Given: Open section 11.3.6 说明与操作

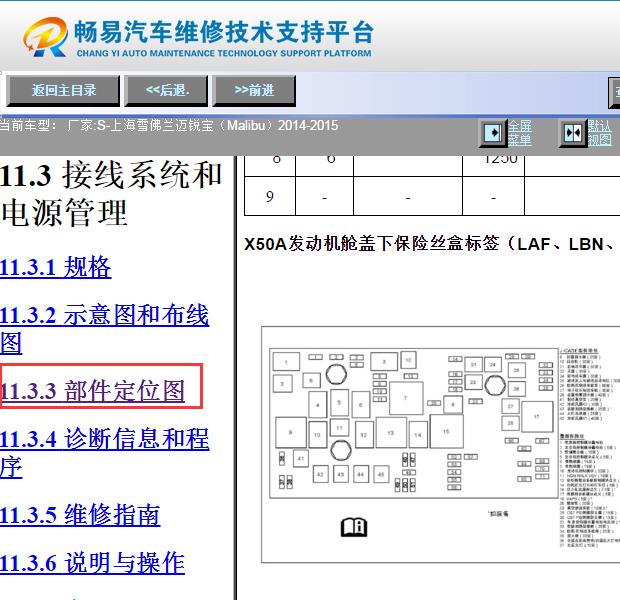Looking at the screenshot, I should click(93, 562).
